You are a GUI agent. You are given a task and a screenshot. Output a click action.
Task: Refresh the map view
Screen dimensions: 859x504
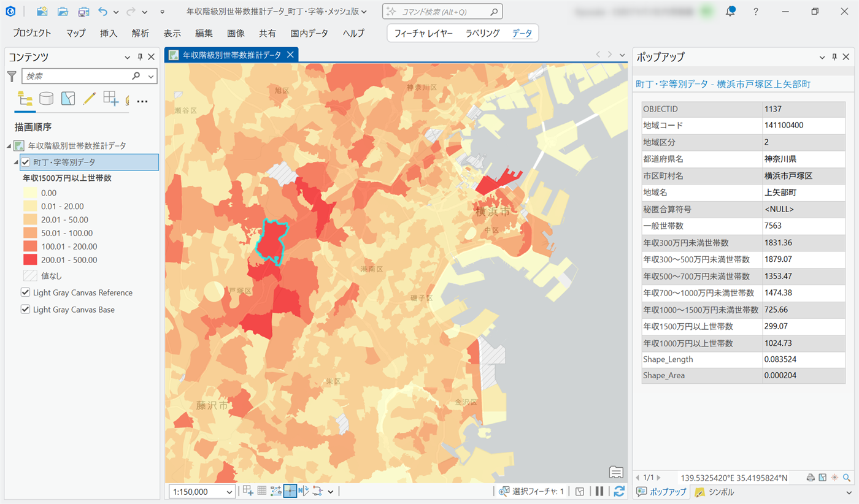pos(619,491)
